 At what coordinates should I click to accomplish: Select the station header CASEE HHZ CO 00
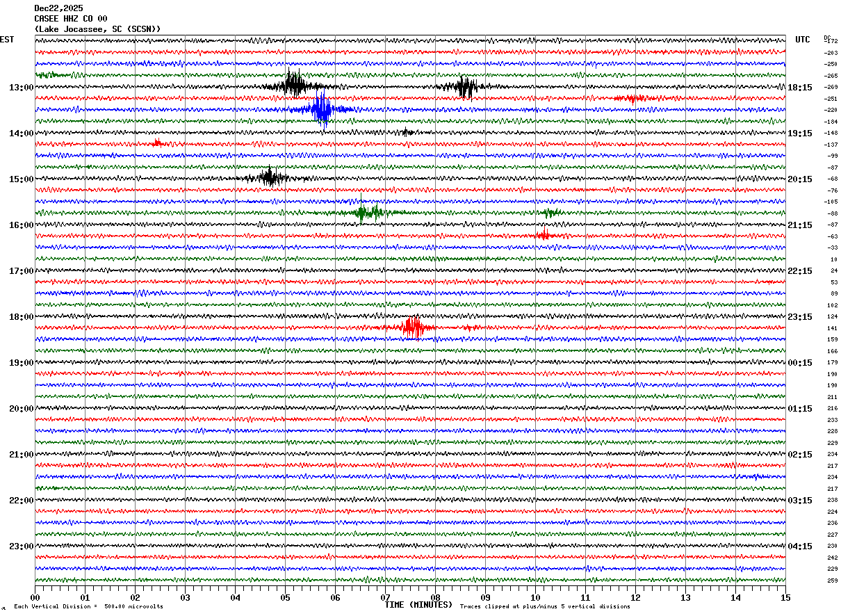click(x=71, y=19)
